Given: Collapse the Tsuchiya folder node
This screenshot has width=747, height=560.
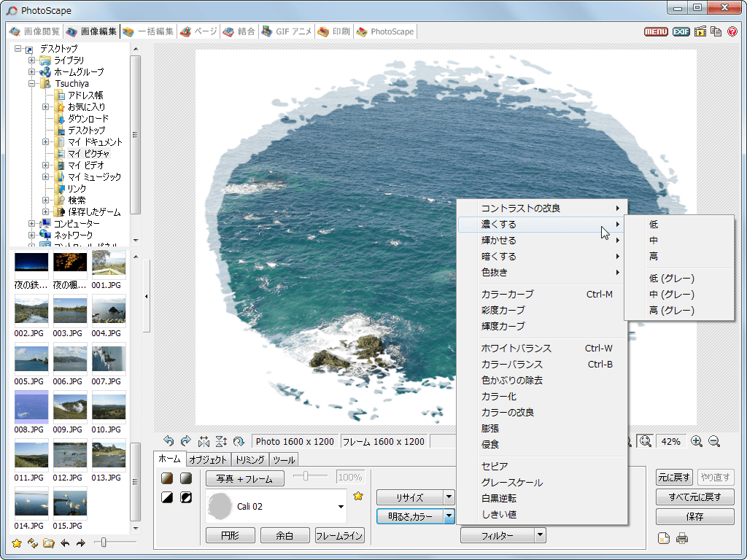Looking at the screenshot, I should 32,84.
